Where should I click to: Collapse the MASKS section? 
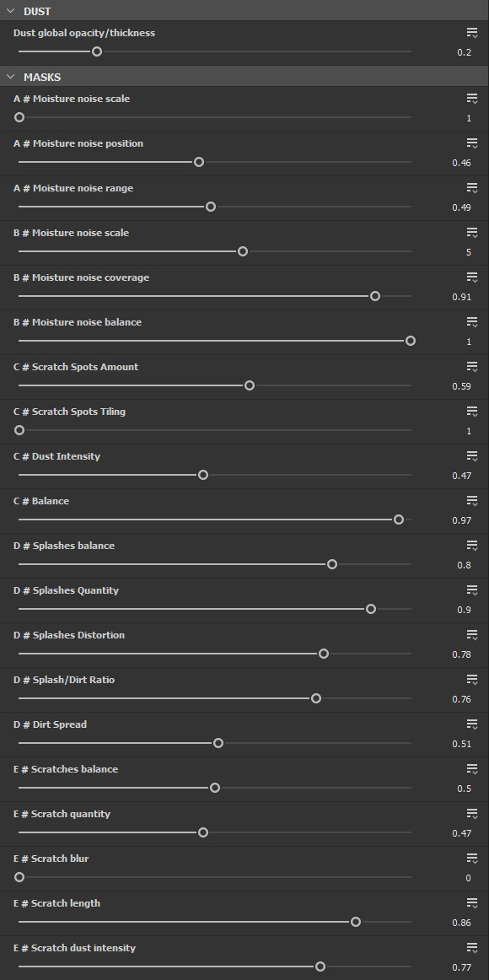11,77
